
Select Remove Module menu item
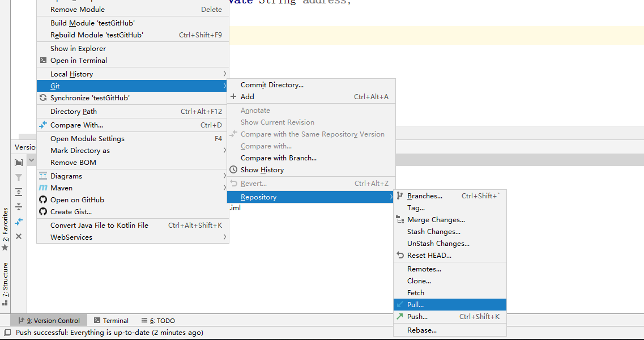pos(133,9)
